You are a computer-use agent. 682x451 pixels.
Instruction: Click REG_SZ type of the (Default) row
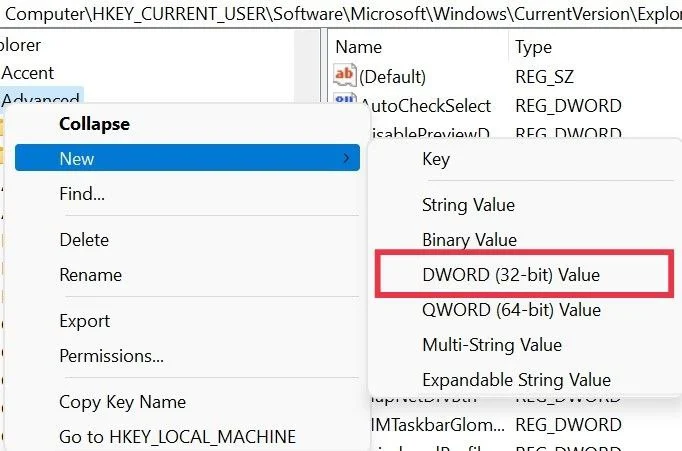coord(544,77)
